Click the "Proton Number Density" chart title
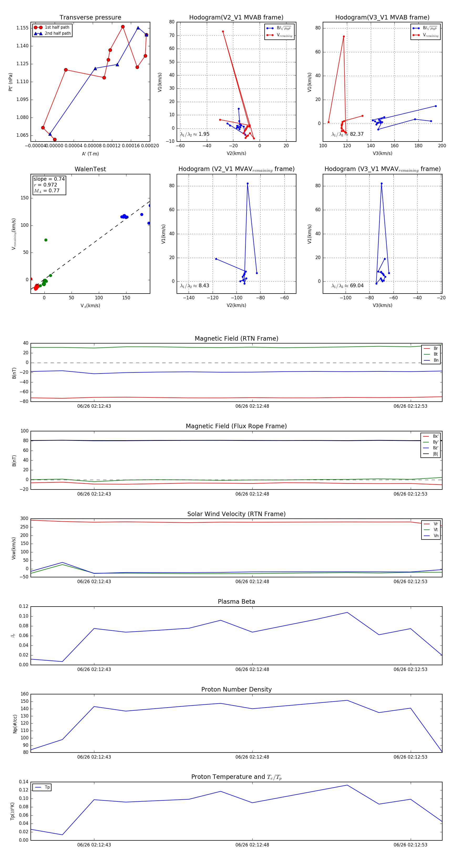 tap(236, 689)
